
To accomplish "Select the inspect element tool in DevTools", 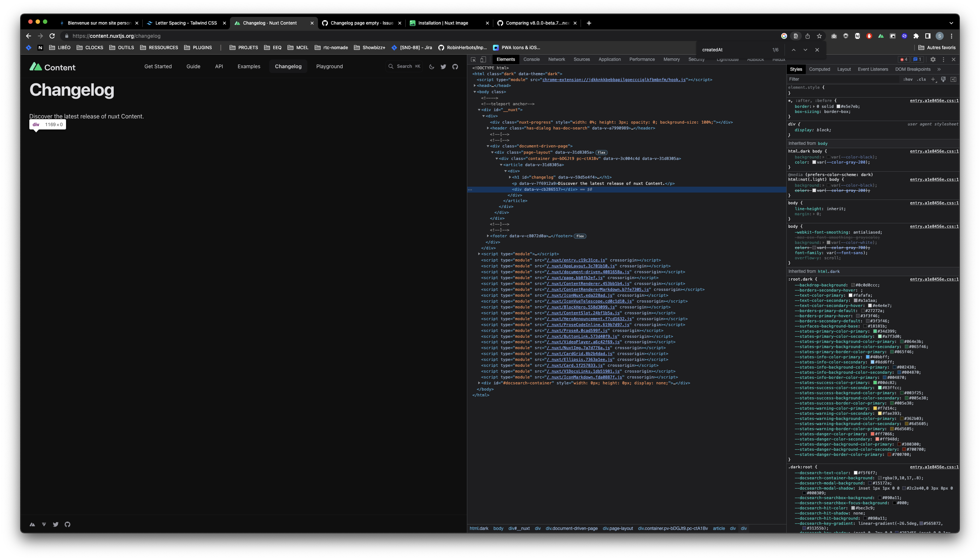I will (x=474, y=60).
